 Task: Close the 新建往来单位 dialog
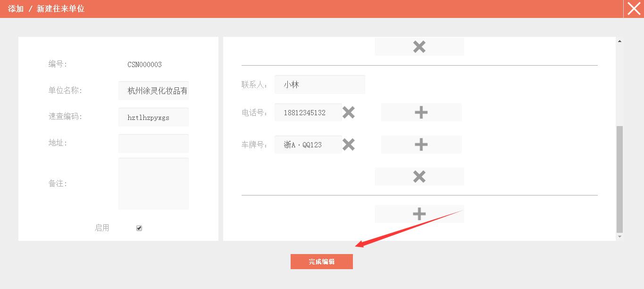[634, 9]
